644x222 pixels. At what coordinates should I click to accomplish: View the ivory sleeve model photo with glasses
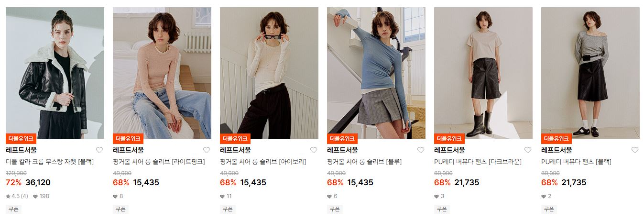click(269, 73)
